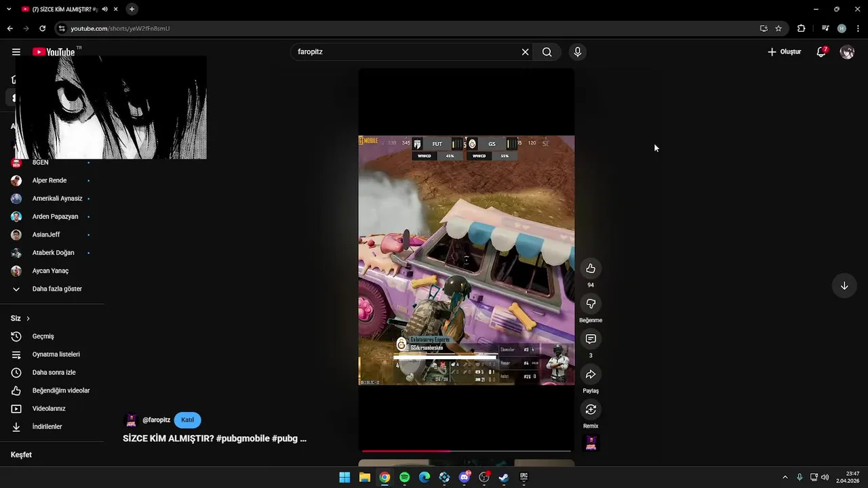This screenshot has height=488, width=868.
Task: Go to the next Short with down arrow
Action: 844,286
